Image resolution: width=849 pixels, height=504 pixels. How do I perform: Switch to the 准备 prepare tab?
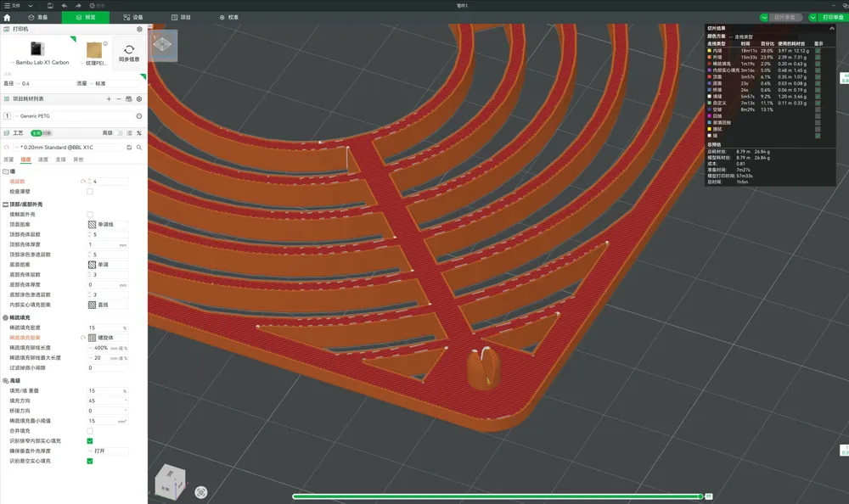pos(38,17)
